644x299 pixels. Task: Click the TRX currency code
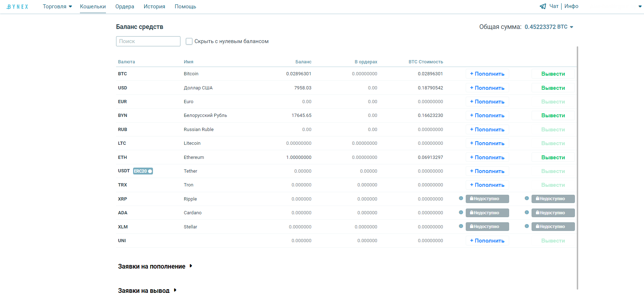coord(123,185)
